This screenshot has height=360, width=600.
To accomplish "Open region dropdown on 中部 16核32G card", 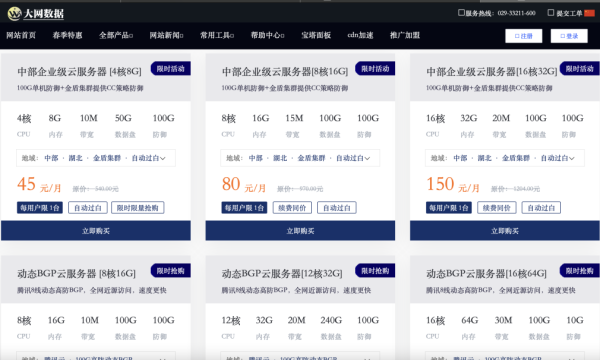I will [x=505, y=158].
